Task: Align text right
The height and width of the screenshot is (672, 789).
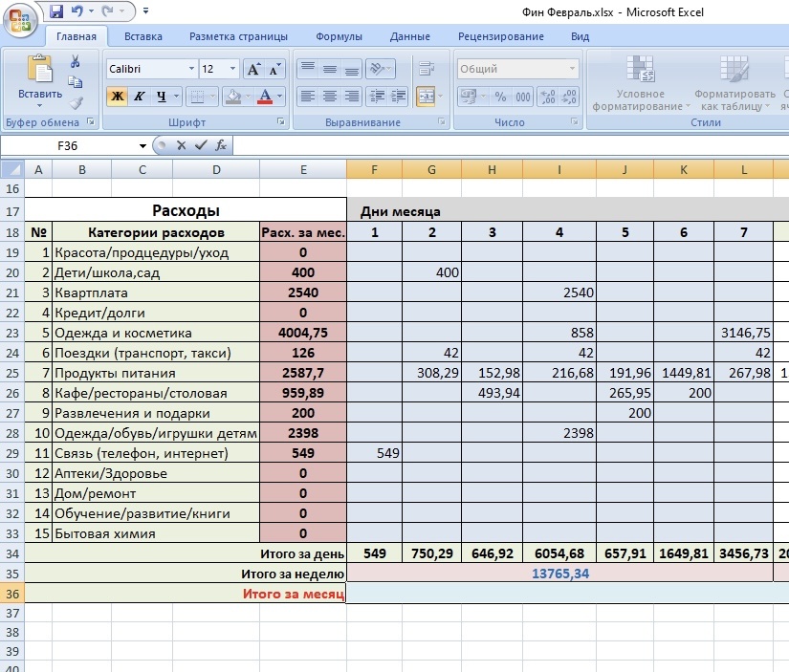Action: click(352, 97)
